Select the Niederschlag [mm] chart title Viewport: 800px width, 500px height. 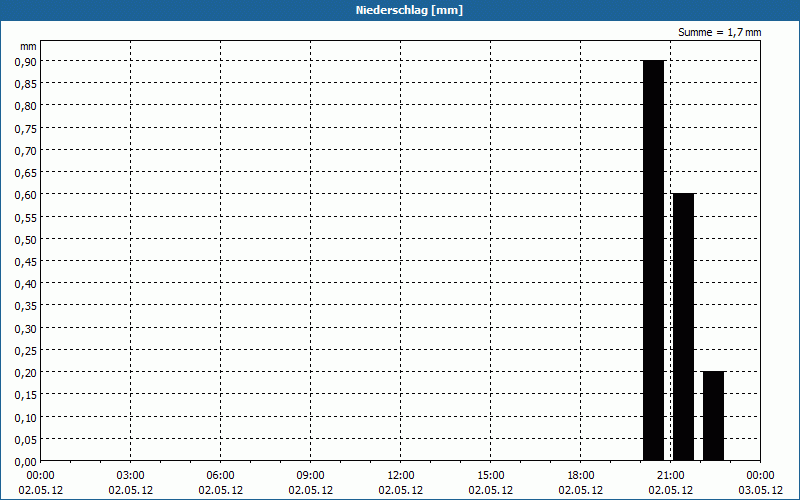409,10
